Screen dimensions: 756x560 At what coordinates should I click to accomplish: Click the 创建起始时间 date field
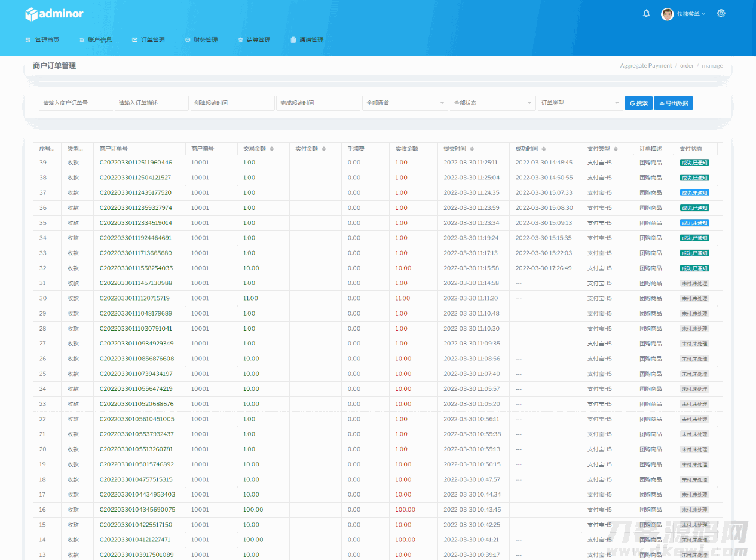pyautogui.click(x=231, y=103)
